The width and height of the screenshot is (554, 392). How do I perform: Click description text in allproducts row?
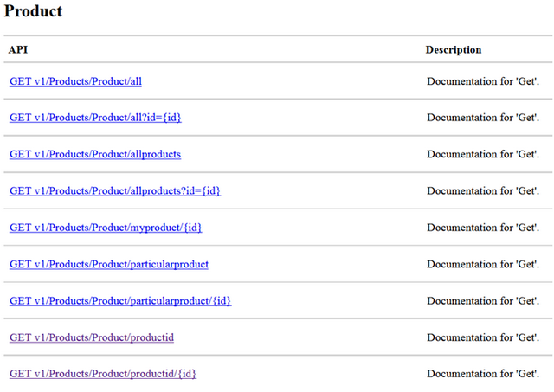[483, 154]
